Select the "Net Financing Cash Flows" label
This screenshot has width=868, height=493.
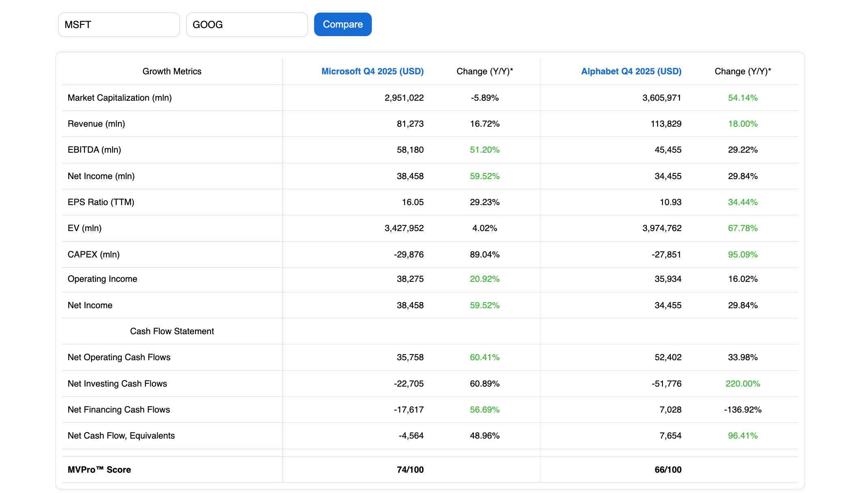point(119,410)
